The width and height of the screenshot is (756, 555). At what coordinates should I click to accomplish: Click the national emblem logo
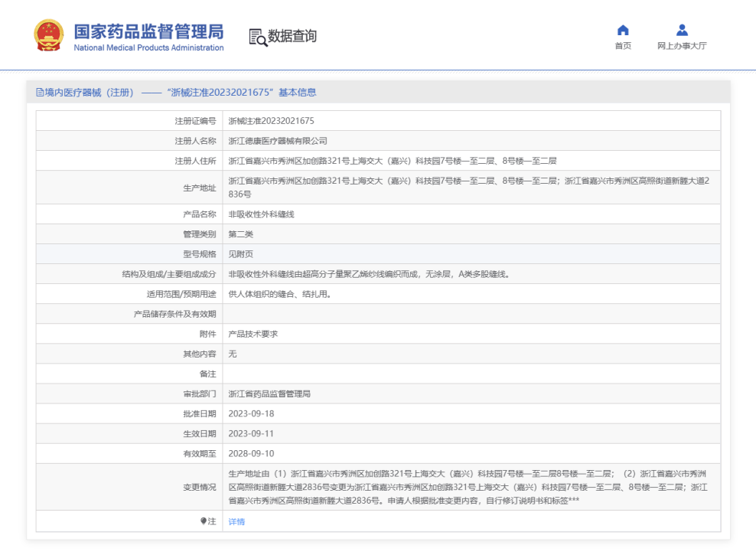(48, 35)
